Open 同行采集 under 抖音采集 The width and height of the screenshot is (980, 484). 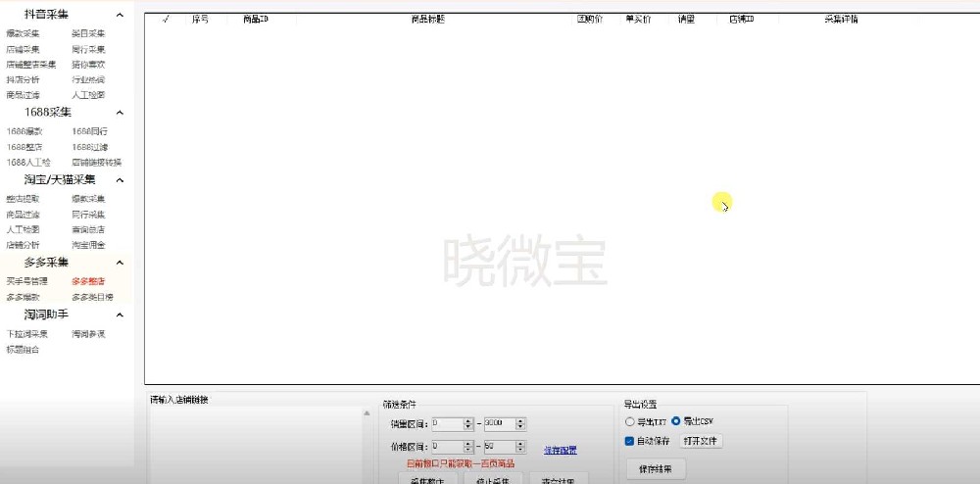coord(89,49)
